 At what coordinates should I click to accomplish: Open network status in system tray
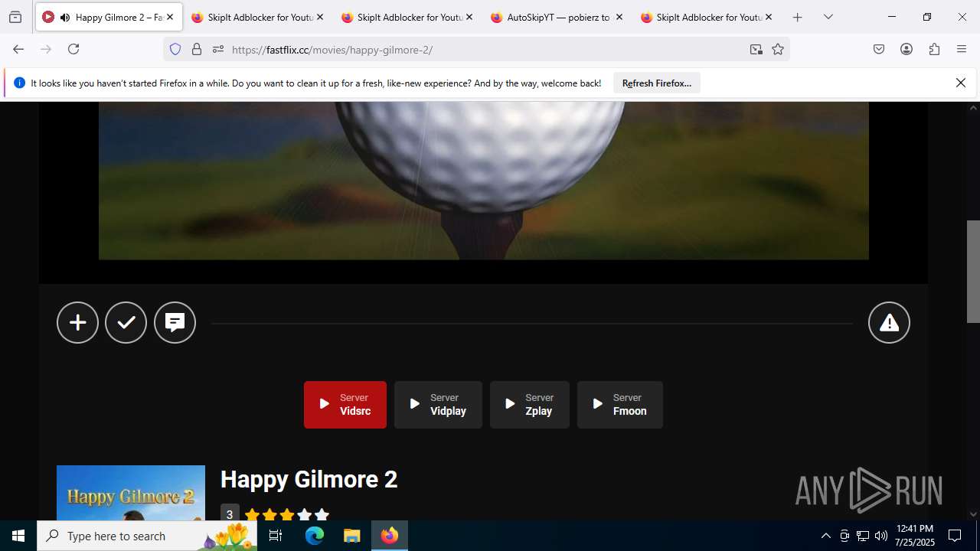tap(863, 536)
